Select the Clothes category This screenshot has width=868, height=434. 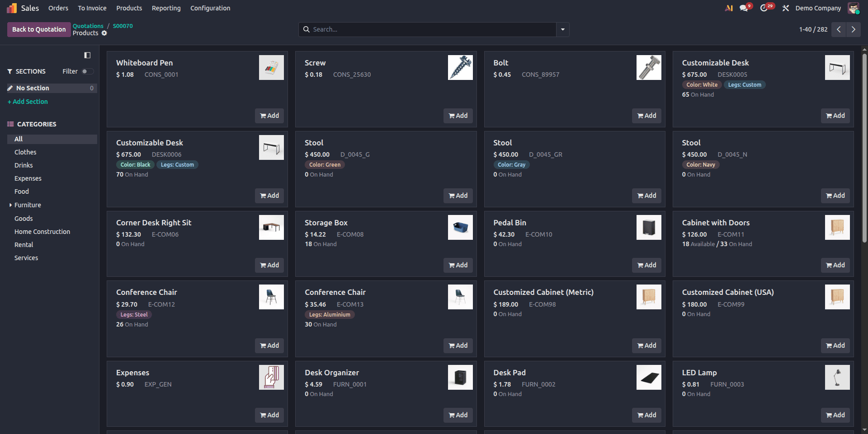(25, 152)
